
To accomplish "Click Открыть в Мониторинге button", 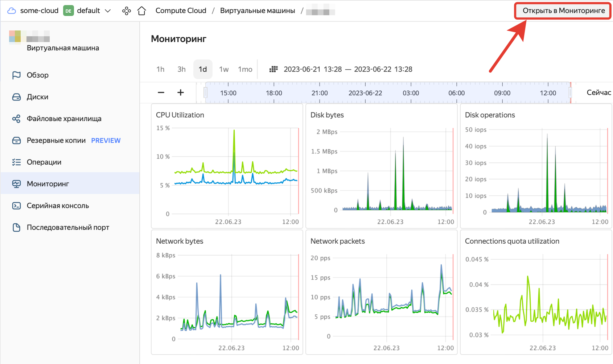I will point(563,11).
